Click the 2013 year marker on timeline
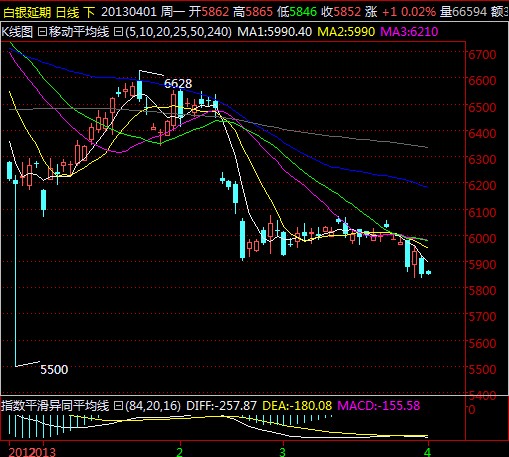Viewport: 509px width, 457px height. pos(44,452)
